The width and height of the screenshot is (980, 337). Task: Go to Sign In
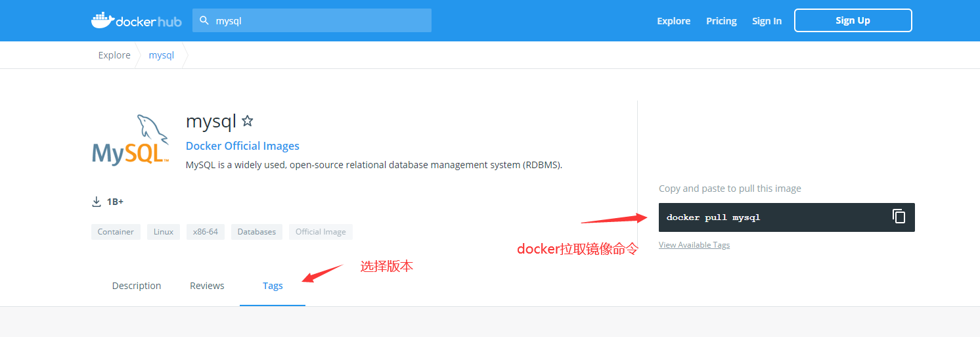pos(767,21)
